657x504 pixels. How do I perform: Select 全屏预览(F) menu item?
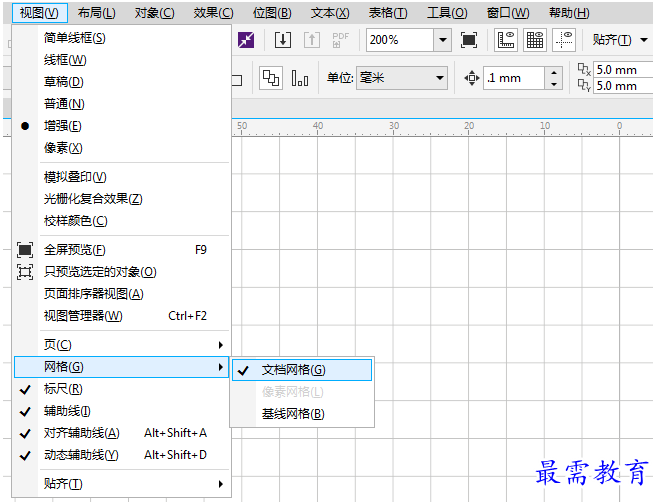pyautogui.click(x=122, y=250)
